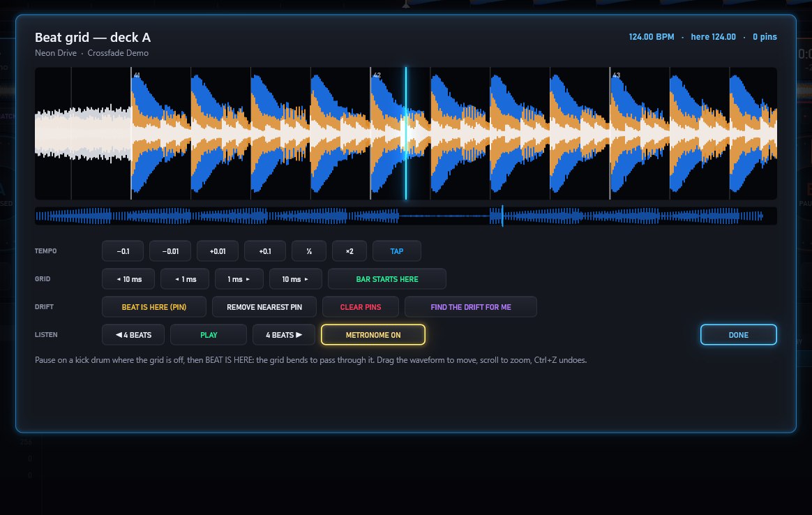Screen dimensions: 812x515
Task: Click the DRIFT row label
Action: coord(44,307)
